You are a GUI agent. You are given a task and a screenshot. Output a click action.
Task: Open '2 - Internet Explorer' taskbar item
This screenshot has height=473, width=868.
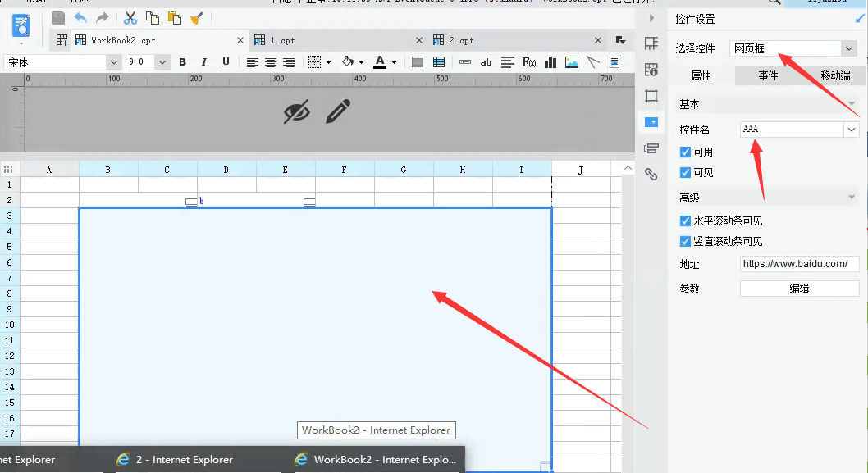(185, 460)
